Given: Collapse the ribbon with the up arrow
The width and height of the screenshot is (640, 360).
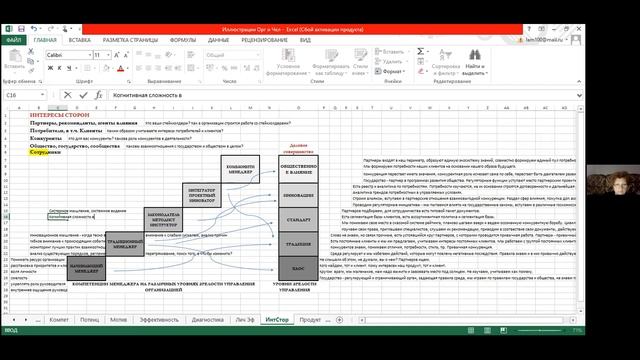Looking at the screenshot, I should click(x=579, y=82).
